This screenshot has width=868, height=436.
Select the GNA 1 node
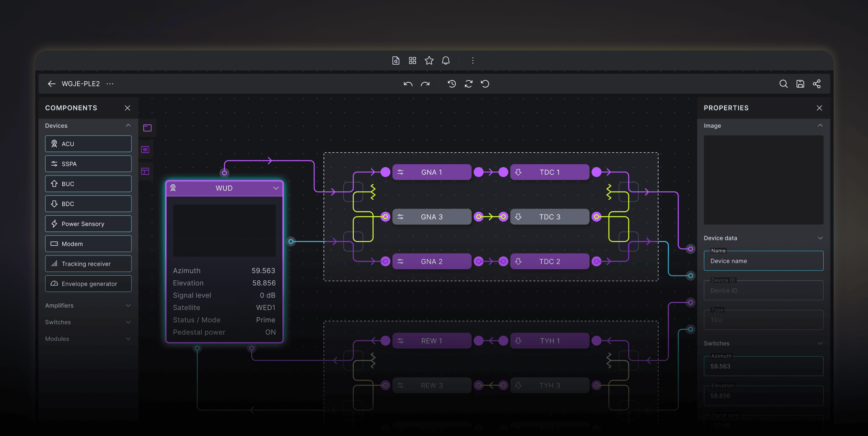pos(432,172)
